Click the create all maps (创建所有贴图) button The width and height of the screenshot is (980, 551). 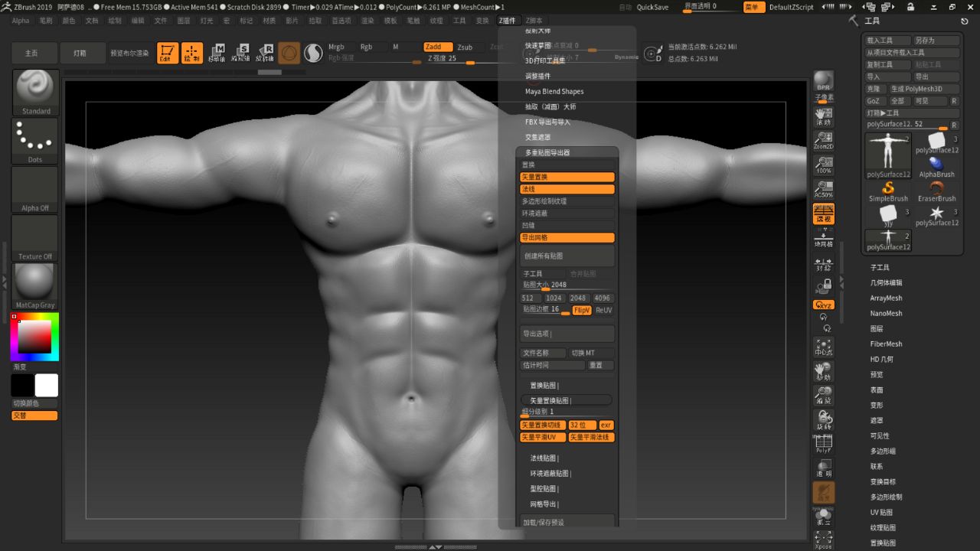[567, 256]
